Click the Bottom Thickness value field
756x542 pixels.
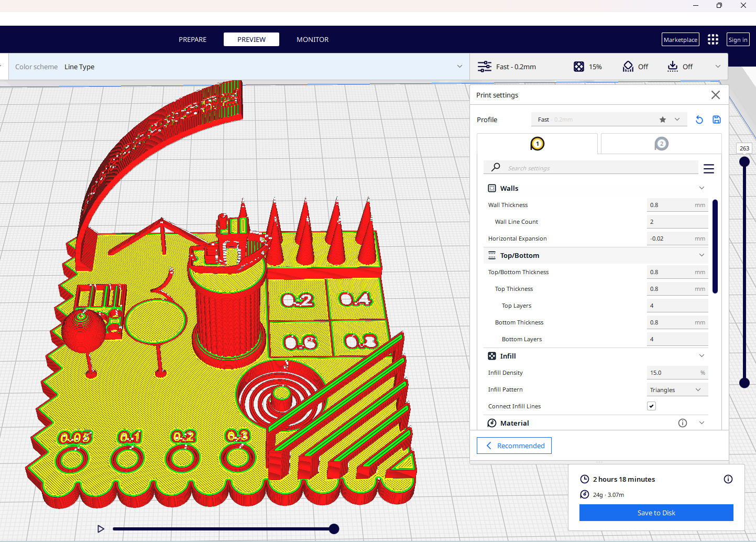click(x=677, y=322)
